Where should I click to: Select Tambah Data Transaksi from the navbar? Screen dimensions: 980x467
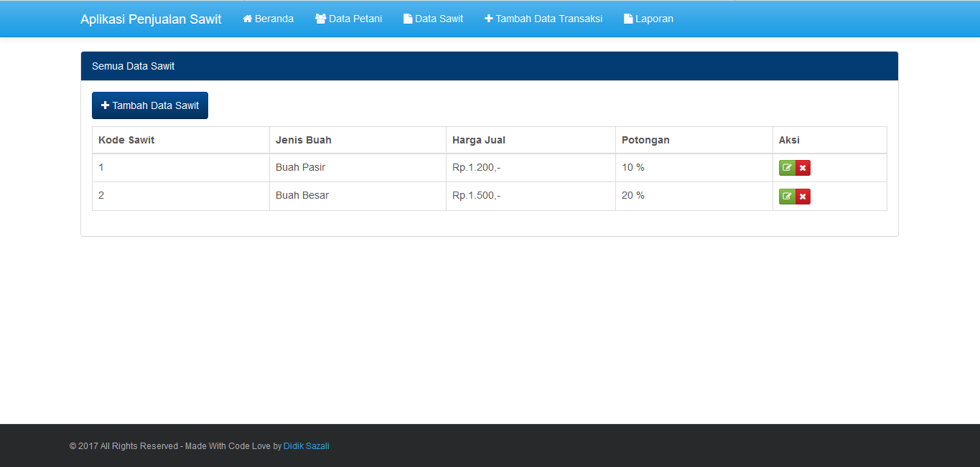point(543,18)
